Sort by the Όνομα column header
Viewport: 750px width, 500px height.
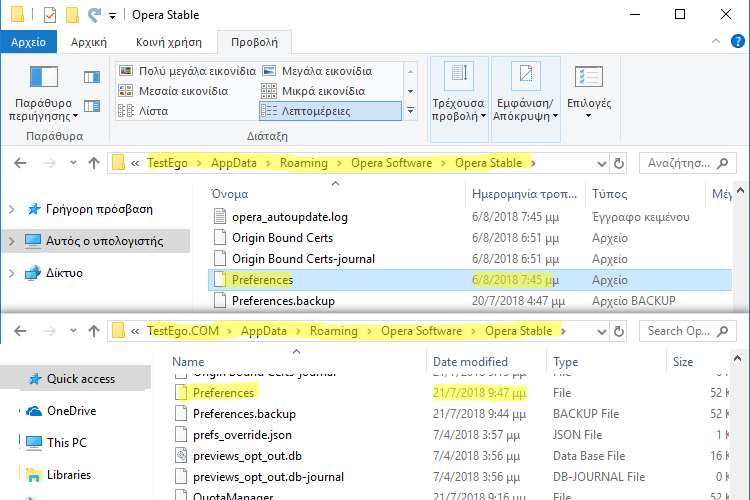pyautogui.click(x=230, y=194)
